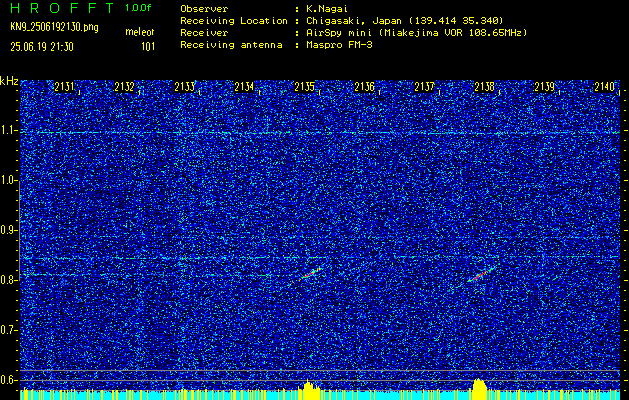This screenshot has height=400, width=629.
Task: Click the meteor count label
Action: [140, 32]
